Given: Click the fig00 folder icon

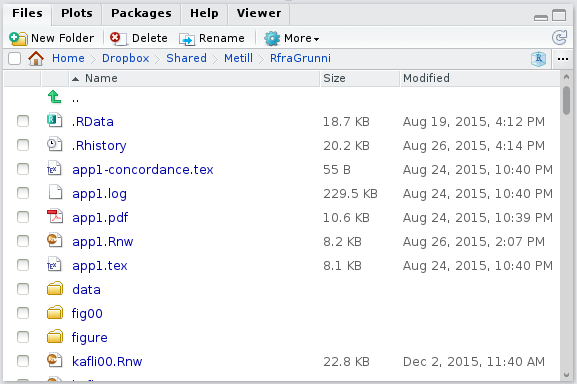Looking at the screenshot, I should click(55, 313).
